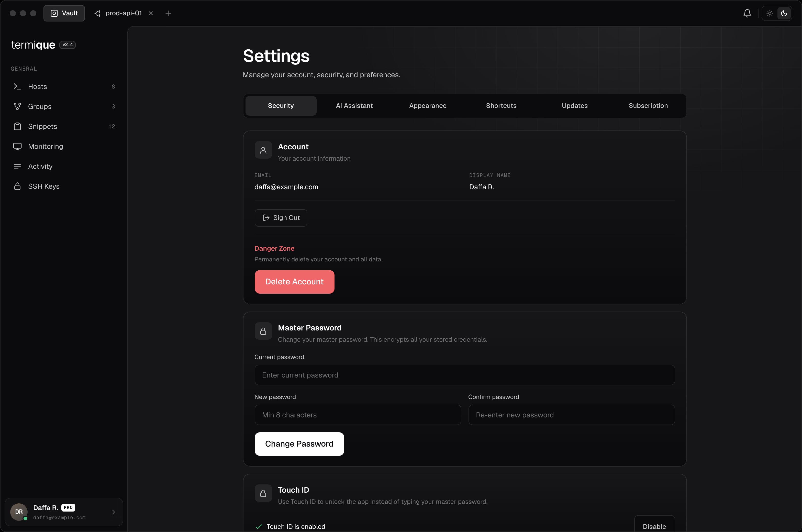Open Groups in sidebar

point(64,107)
